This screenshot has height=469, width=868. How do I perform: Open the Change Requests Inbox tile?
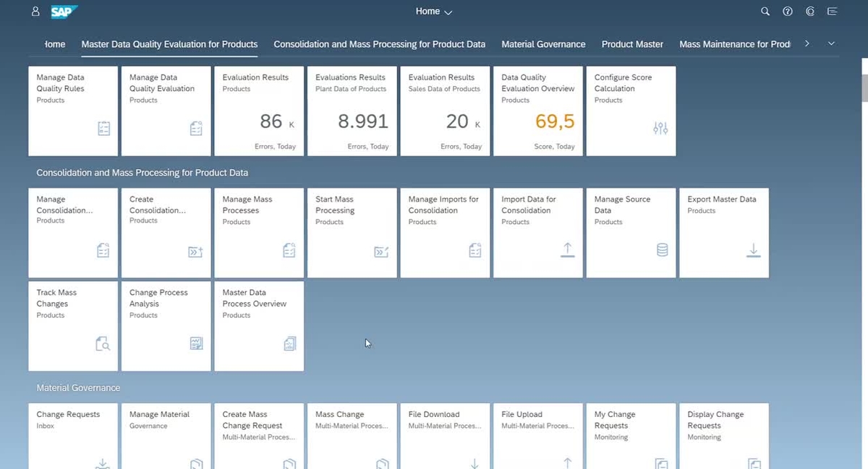[x=72, y=434]
